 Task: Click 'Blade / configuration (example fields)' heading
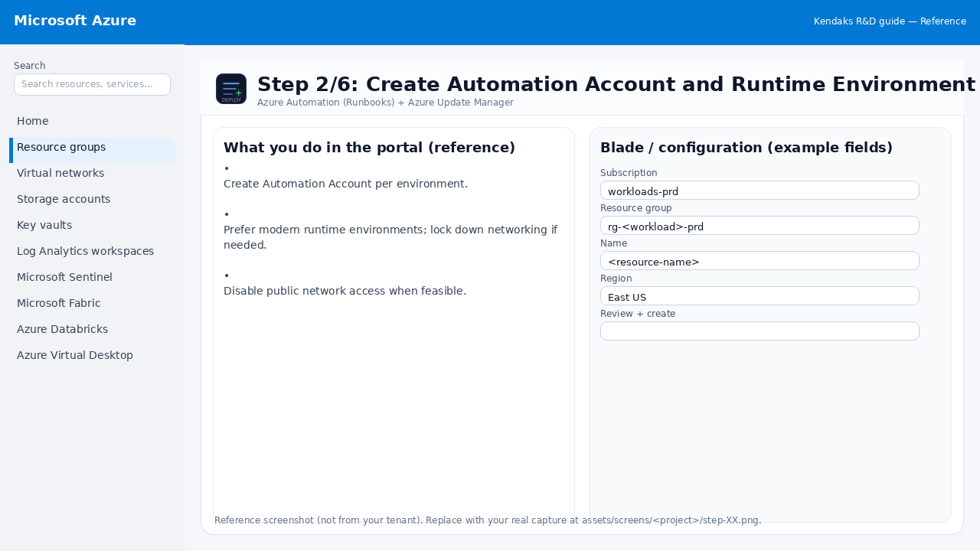click(746, 148)
